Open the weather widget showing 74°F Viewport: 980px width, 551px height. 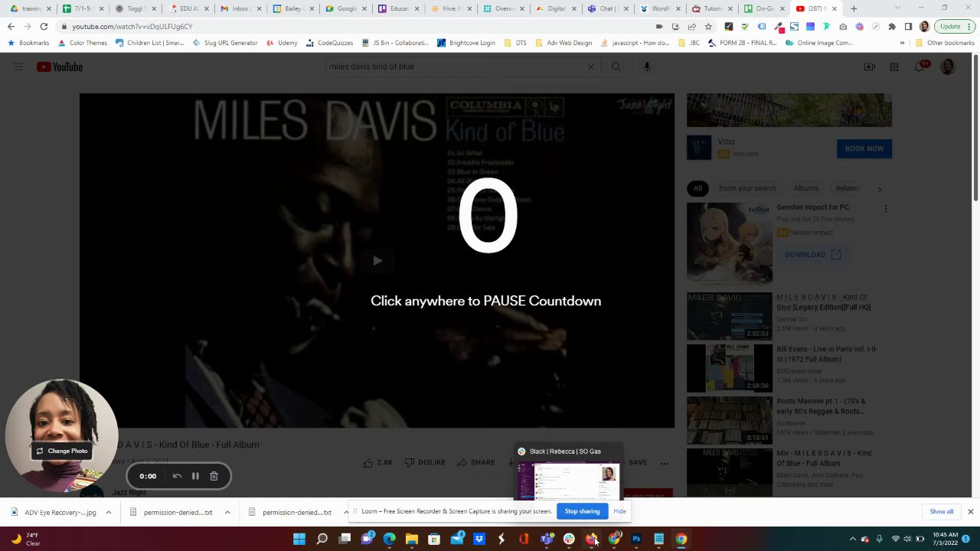pyautogui.click(x=24, y=539)
